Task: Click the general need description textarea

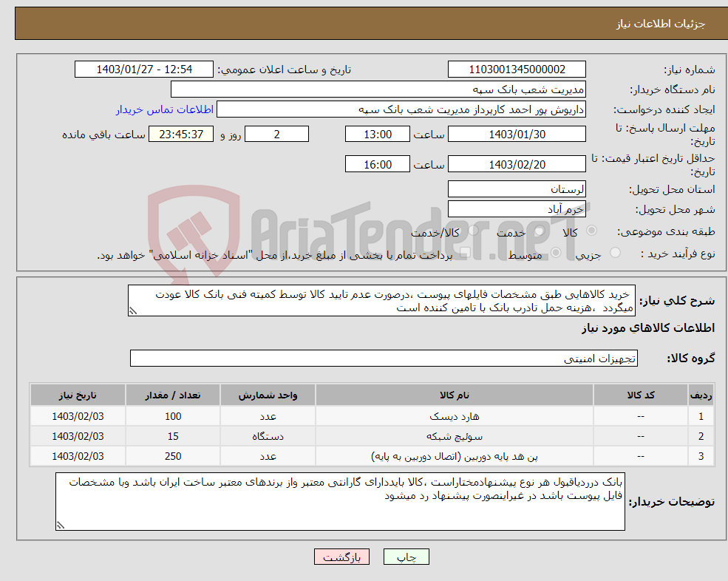Action: (x=381, y=301)
